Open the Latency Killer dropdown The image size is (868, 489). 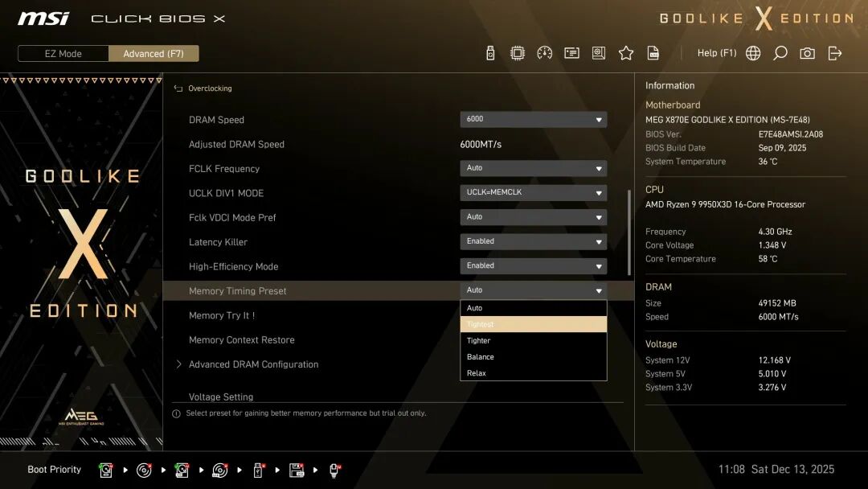point(533,241)
